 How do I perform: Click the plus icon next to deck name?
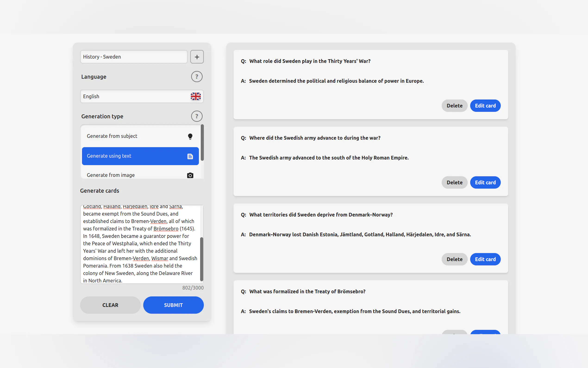pos(197,57)
